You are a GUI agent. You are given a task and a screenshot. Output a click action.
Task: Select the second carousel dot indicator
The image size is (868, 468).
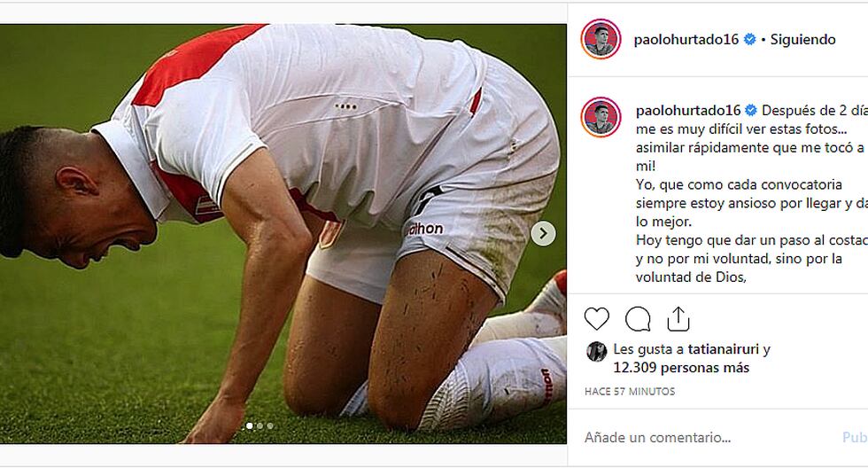tap(260, 426)
